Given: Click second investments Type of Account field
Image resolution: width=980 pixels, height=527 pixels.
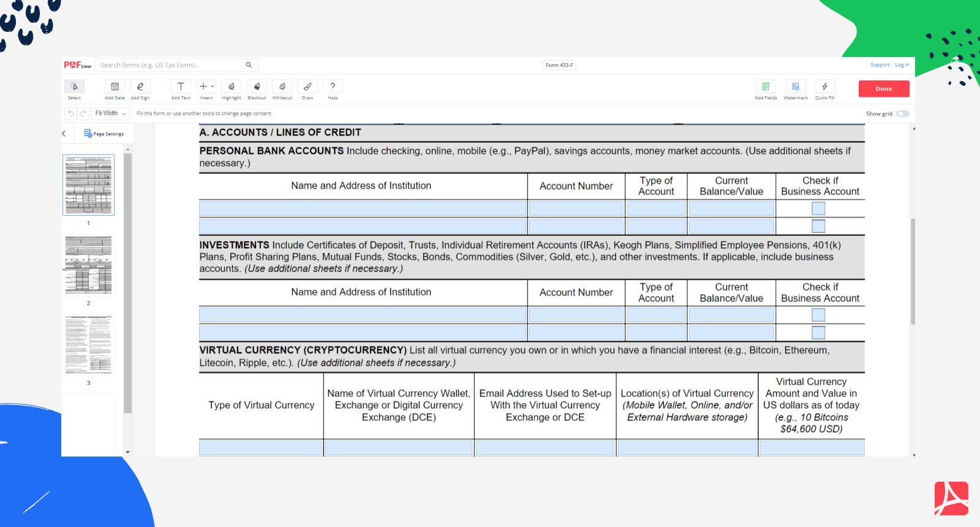Looking at the screenshot, I should tap(656, 333).
